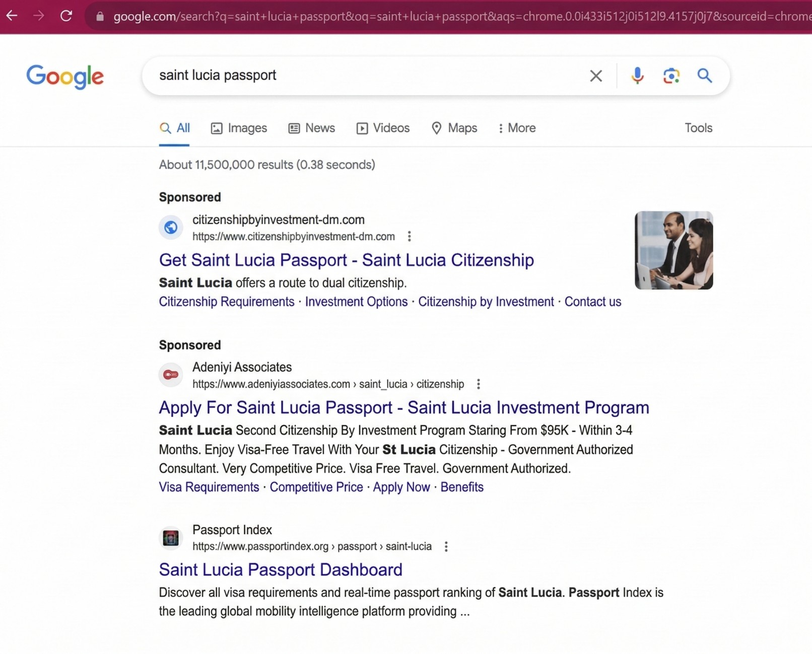Switch to the Images tab
This screenshot has height=654, width=812.
[239, 128]
